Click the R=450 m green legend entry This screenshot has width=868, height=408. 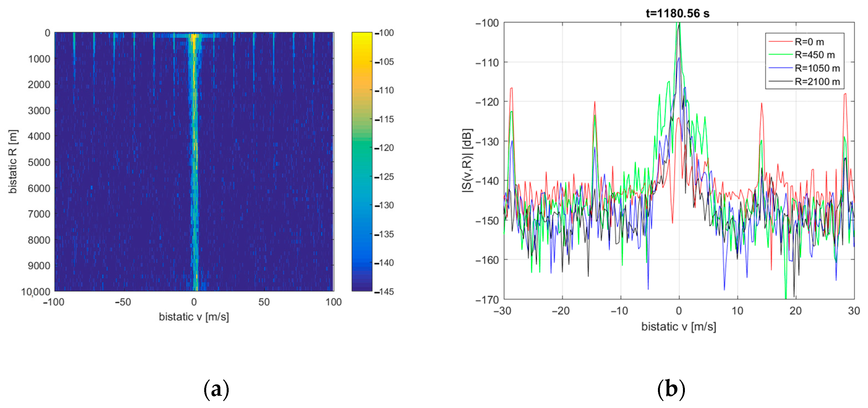(x=814, y=55)
